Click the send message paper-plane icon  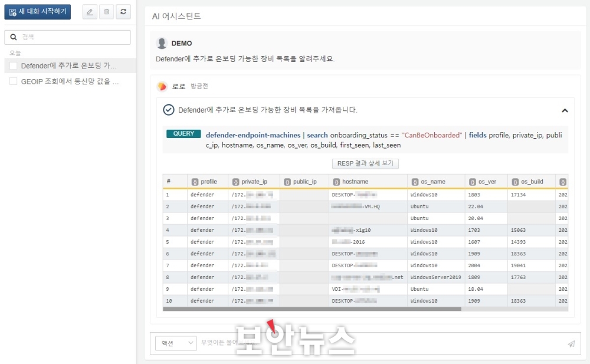571,344
